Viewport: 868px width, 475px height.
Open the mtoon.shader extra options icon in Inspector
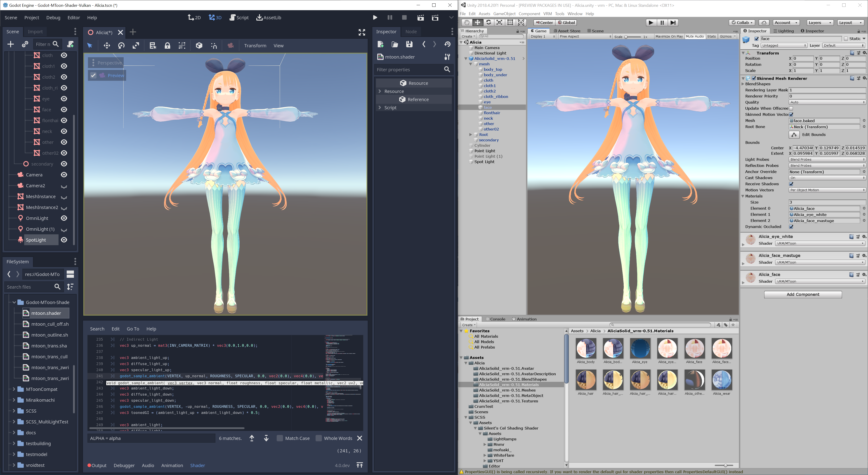pyautogui.click(x=447, y=57)
